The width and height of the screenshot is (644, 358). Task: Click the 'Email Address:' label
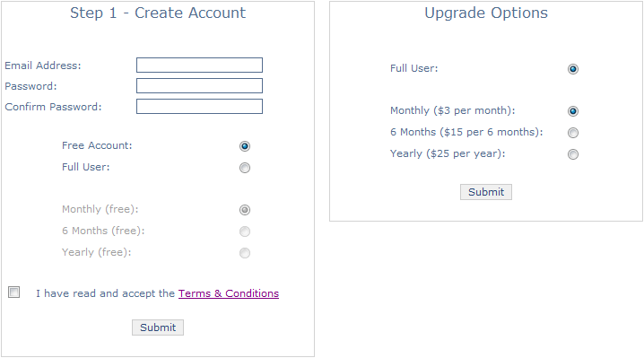point(43,65)
